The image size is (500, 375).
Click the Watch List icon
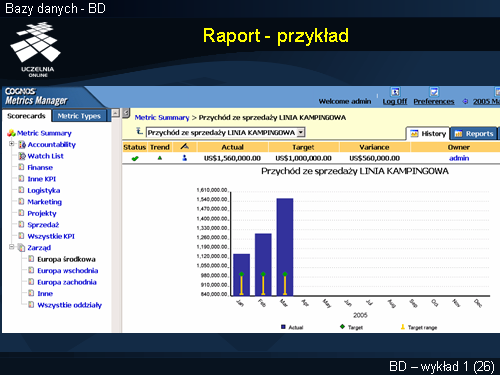pyautogui.click(x=22, y=156)
